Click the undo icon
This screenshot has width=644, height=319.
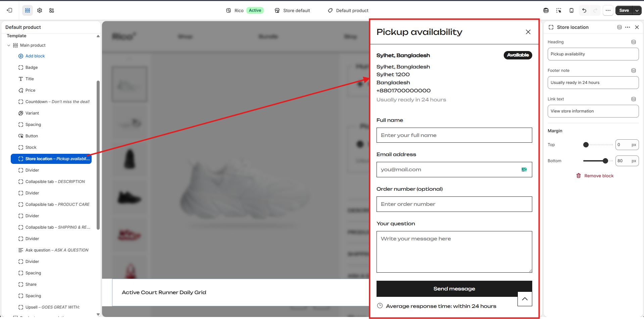pyautogui.click(x=584, y=10)
